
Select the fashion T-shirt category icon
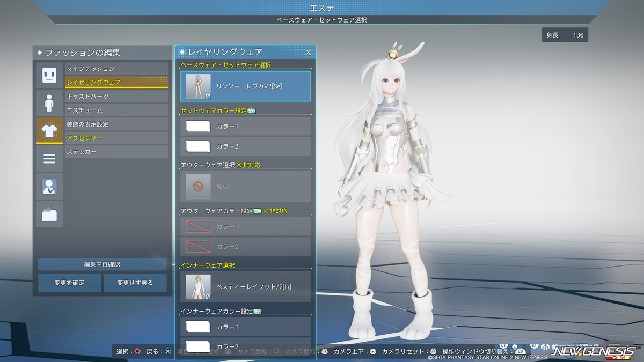pyautogui.click(x=49, y=130)
